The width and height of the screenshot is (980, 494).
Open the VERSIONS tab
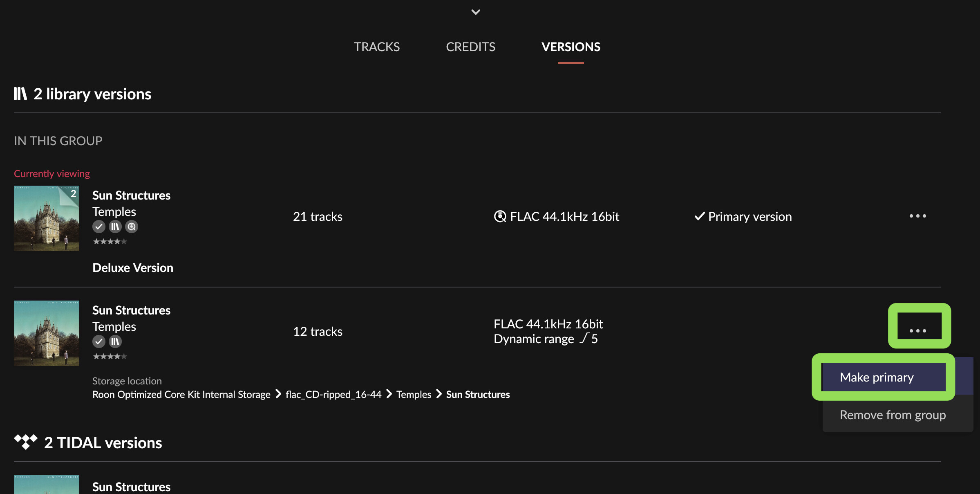tap(571, 47)
